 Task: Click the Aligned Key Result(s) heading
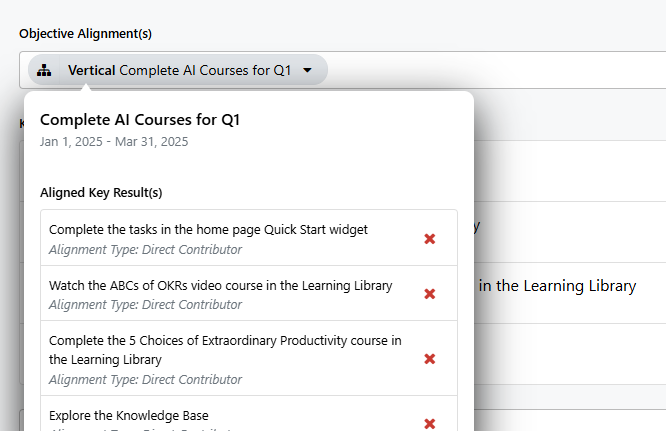(101, 193)
